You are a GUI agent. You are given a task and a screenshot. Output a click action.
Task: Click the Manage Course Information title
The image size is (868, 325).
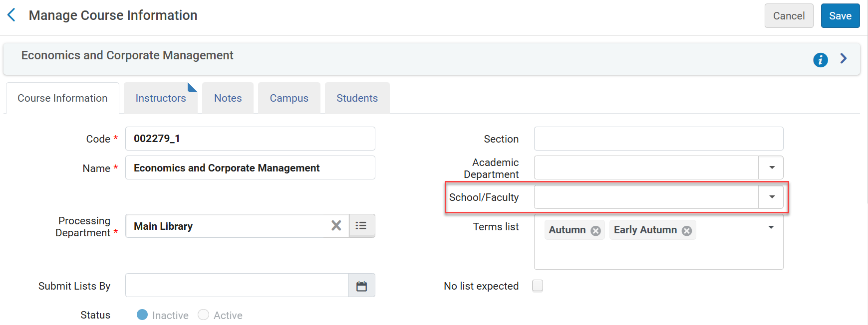pyautogui.click(x=113, y=15)
